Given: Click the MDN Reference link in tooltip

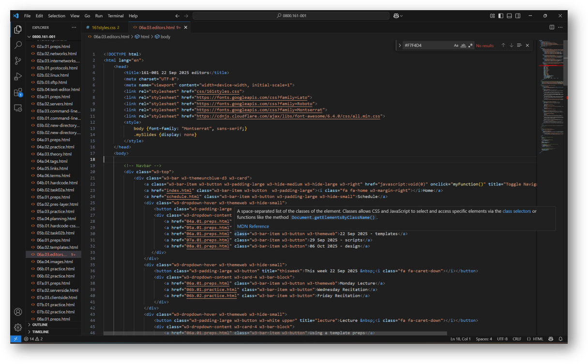Looking at the screenshot, I should click(x=253, y=226).
